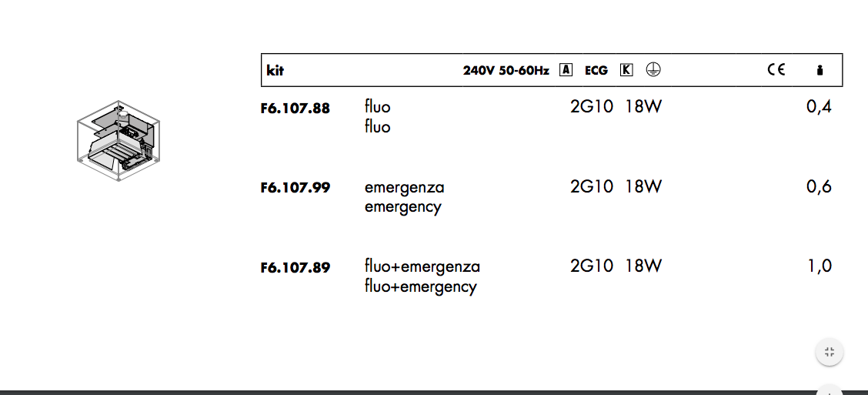Click the 1,0 weight value
This screenshot has width=868, height=395.
coord(819,266)
